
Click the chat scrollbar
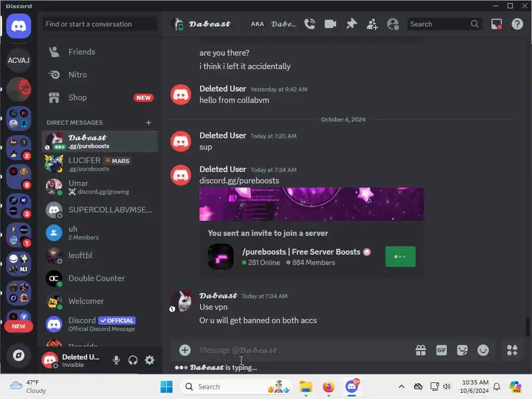pos(527,326)
